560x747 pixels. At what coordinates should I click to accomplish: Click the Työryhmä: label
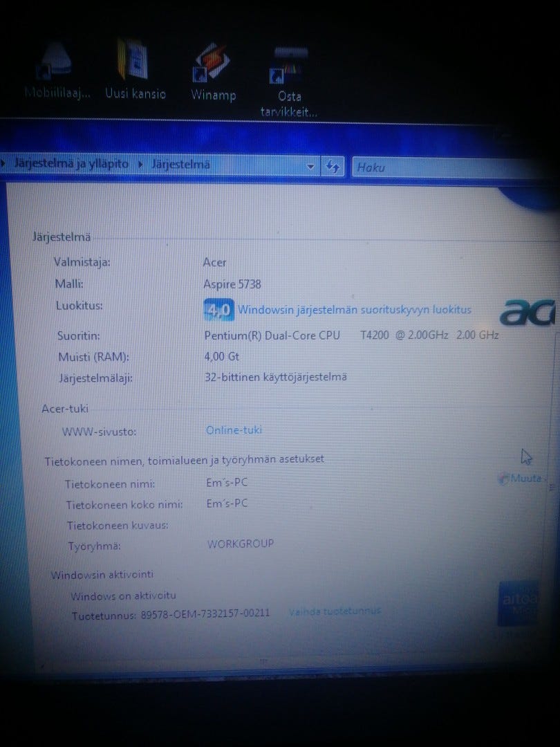pos(94,546)
